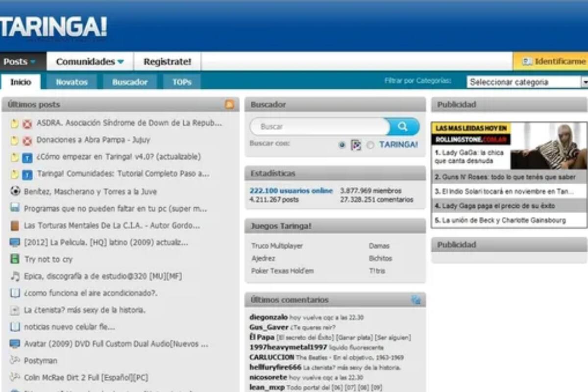The height and width of the screenshot is (392, 588).
Task: Click the floppy disk icon on Programas post
Action: pyautogui.click(x=15, y=208)
